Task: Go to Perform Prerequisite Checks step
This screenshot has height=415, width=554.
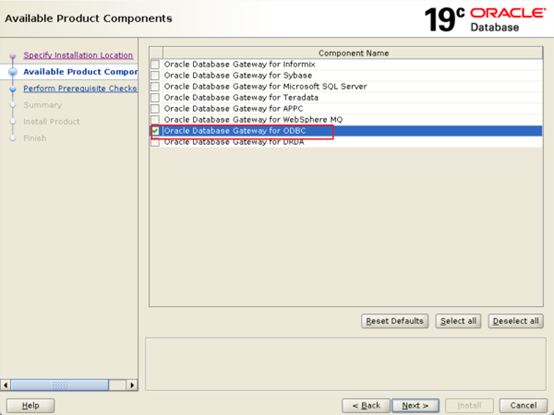Action: coord(80,89)
